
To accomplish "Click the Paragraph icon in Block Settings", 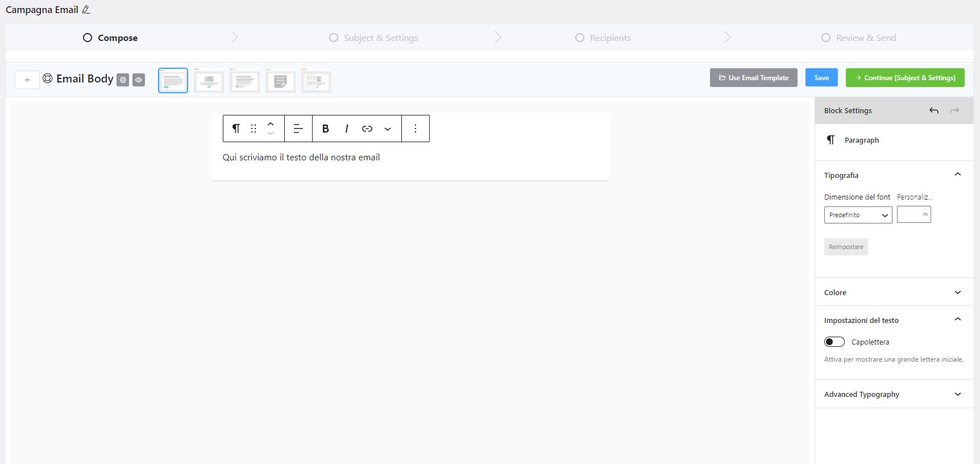I will pos(830,140).
